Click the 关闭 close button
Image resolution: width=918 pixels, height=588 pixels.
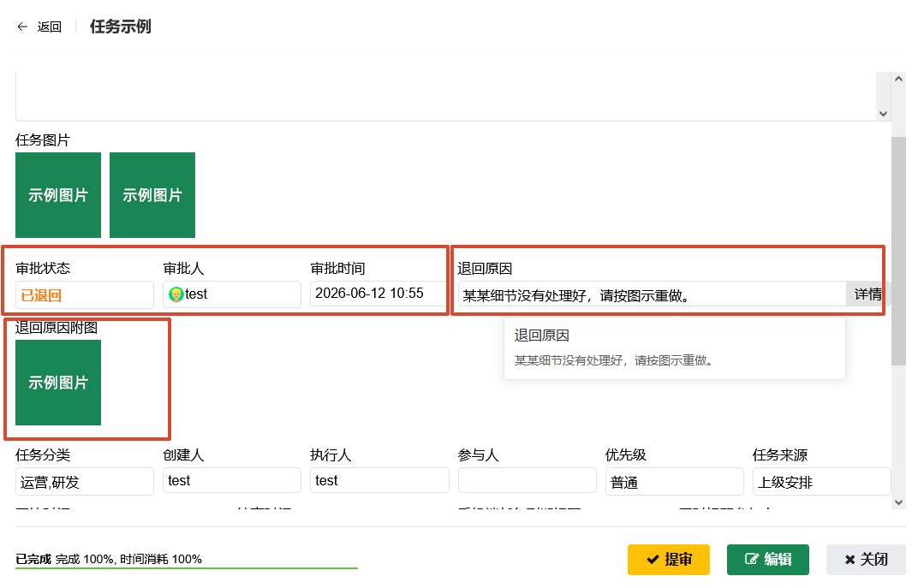point(866,560)
